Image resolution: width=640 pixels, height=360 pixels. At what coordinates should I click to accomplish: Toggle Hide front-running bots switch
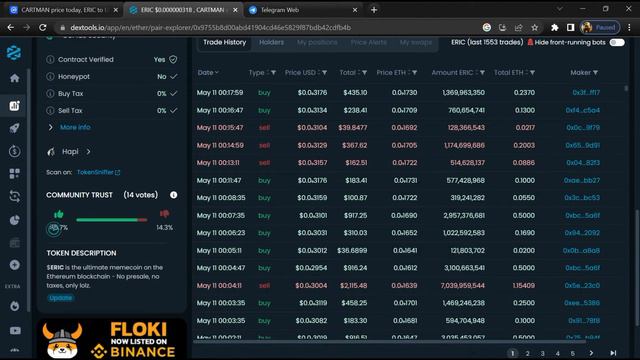[x=617, y=42]
